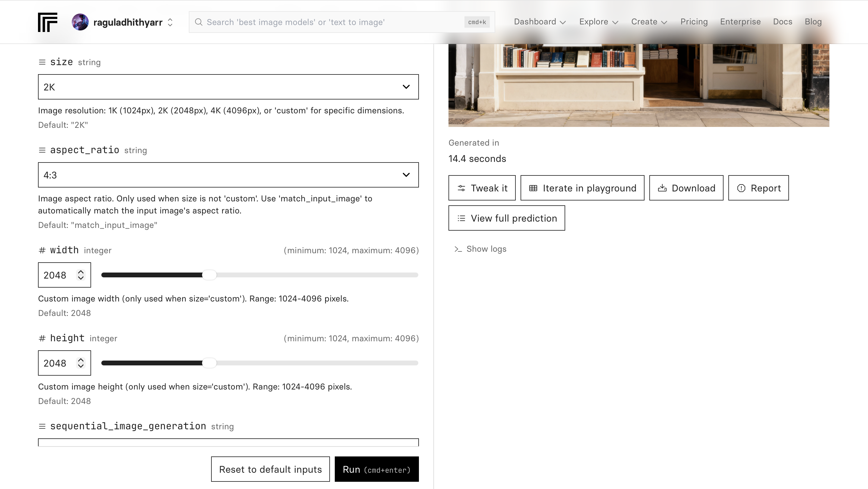The height and width of the screenshot is (489, 868).
Task: Open the aspect_ratio dropdown showing 4:3
Action: pos(228,175)
